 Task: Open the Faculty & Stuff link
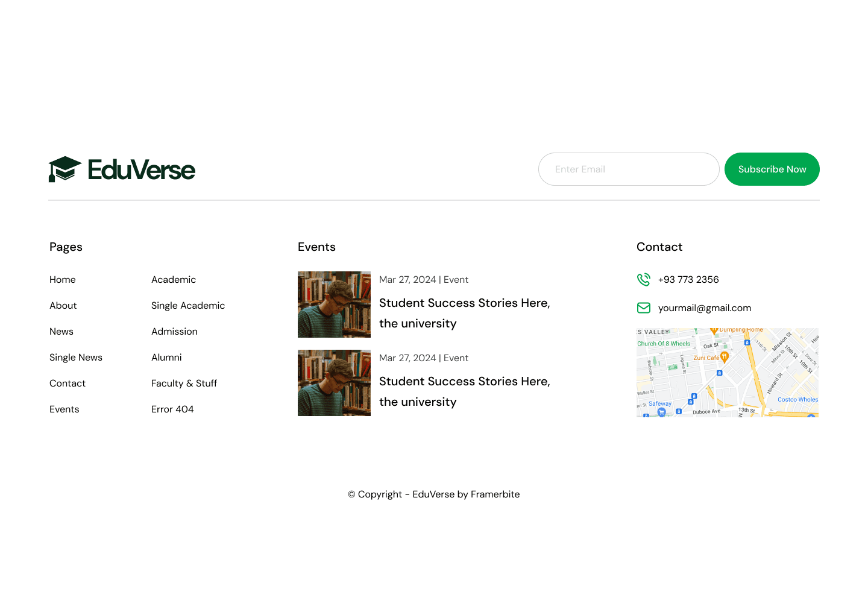(x=184, y=384)
